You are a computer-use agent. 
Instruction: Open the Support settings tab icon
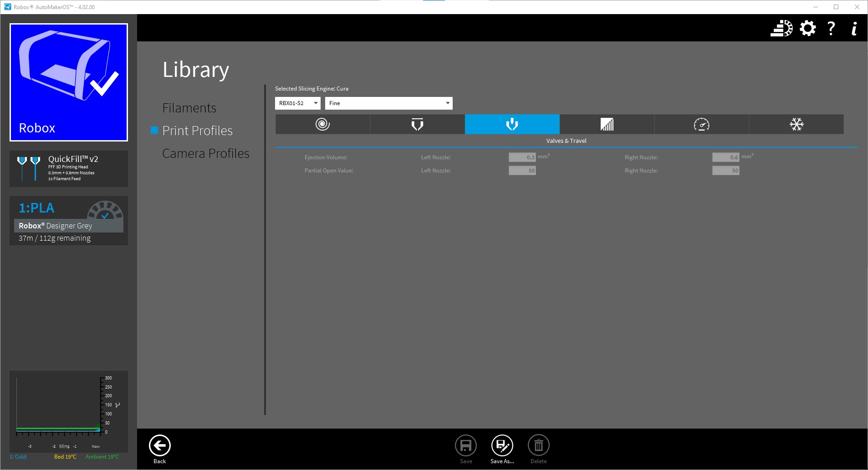click(607, 124)
